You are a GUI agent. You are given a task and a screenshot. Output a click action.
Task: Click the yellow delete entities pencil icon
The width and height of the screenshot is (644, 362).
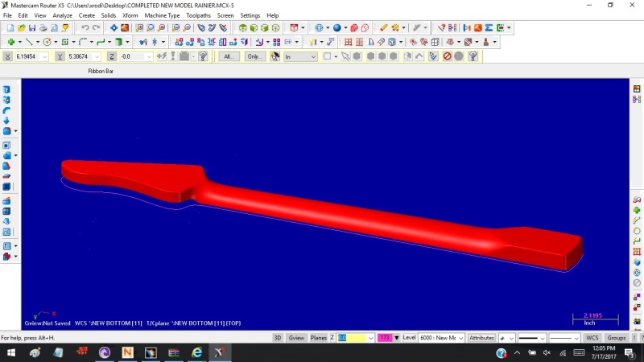point(383,28)
